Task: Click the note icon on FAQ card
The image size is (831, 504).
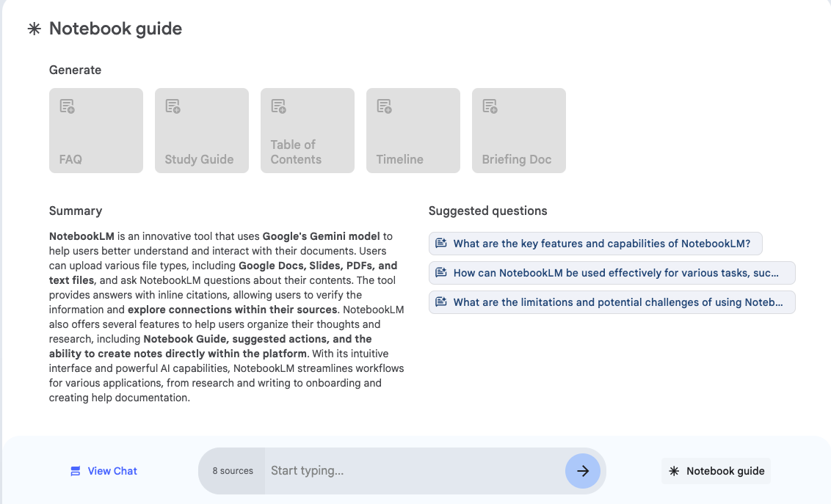Action: coord(68,106)
